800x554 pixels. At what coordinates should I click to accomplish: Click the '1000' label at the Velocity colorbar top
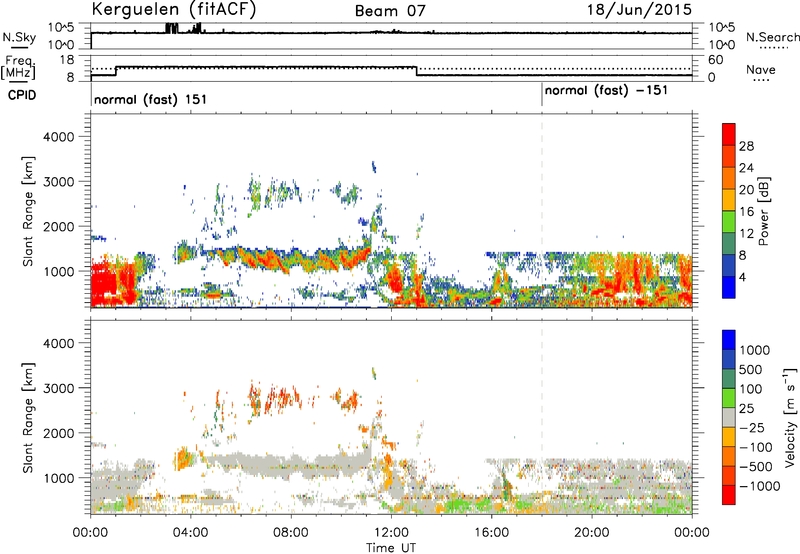(755, 350)
